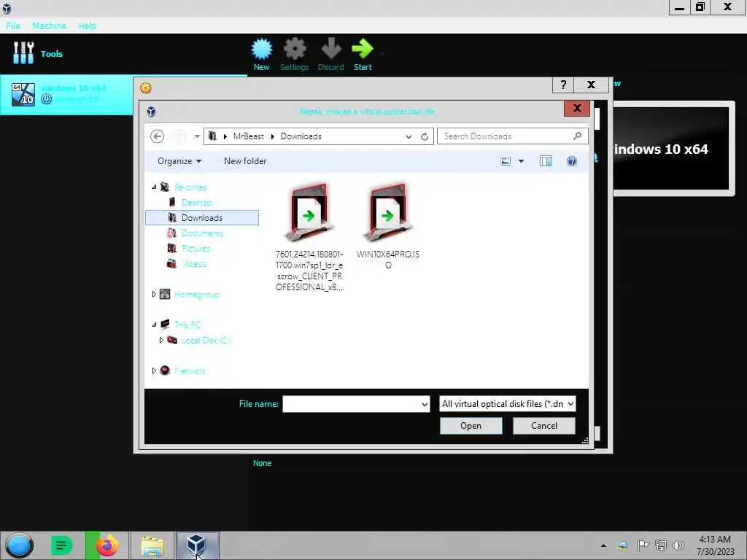
Task: Select Desktop in Favorites
Action: click(x=197, y=203)
